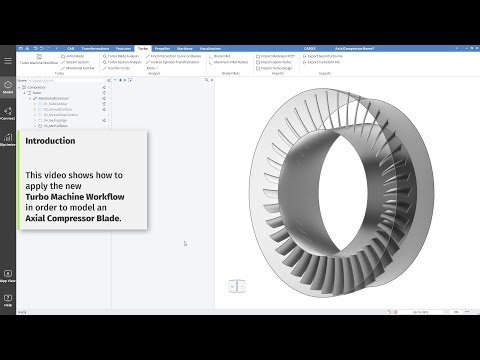Click the Save icon in the title bar
The image size is (480, 360).
27,48
